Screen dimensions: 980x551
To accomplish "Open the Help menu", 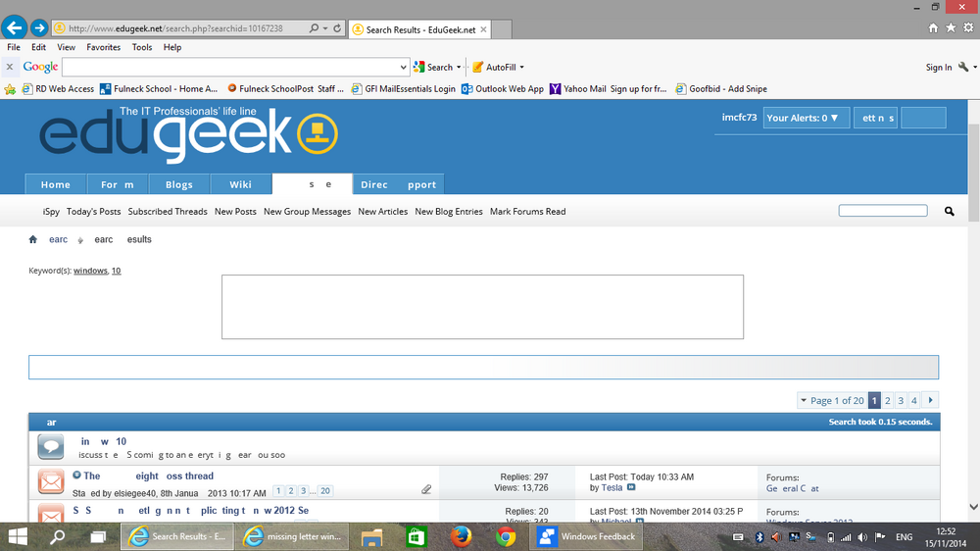I will [172, 47].
